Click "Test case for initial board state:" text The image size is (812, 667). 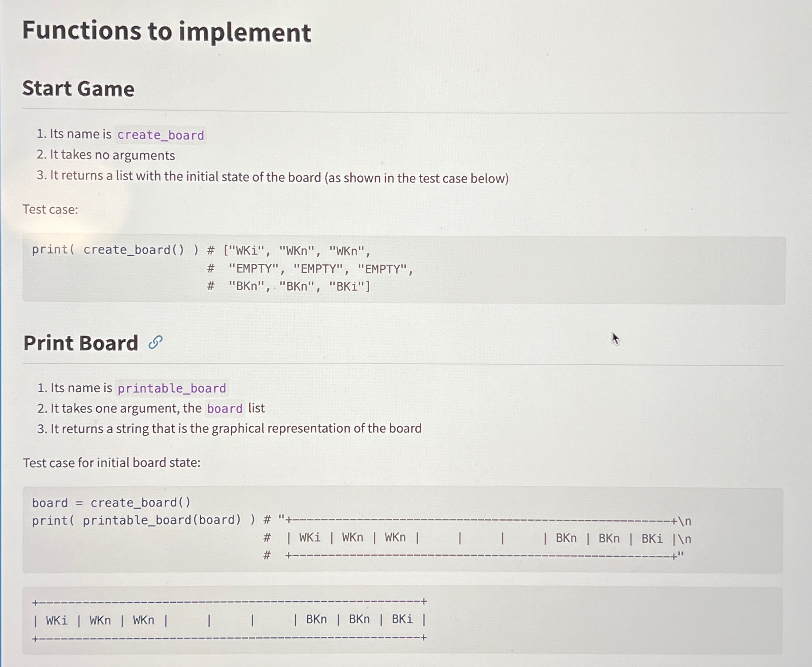112,463
